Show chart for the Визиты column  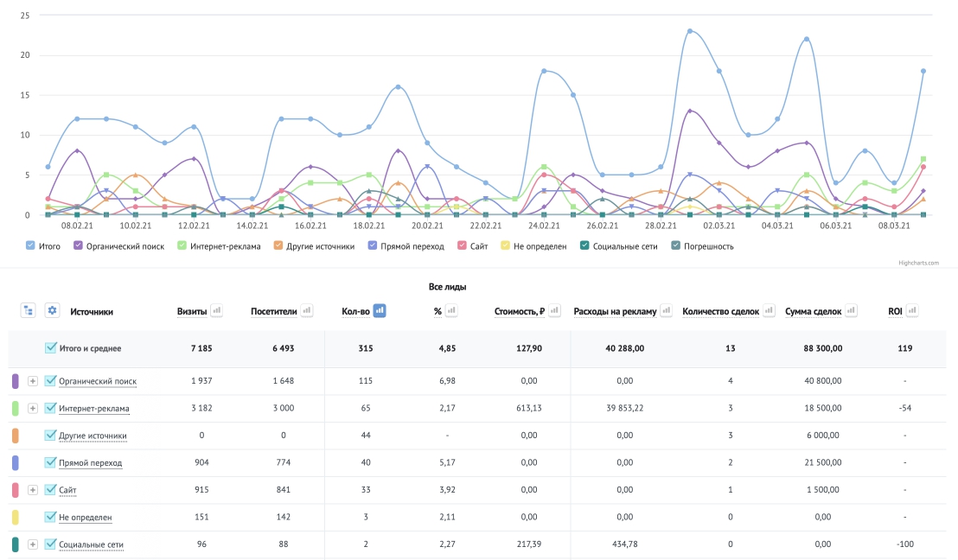point(216,311)
